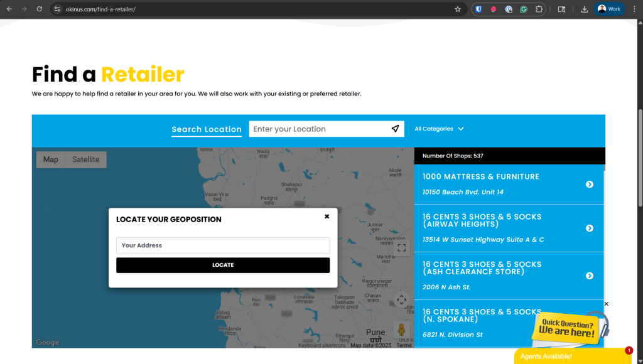
Task: Click arrow icon for Airway Heights store
Action: [x=589, y=228]
